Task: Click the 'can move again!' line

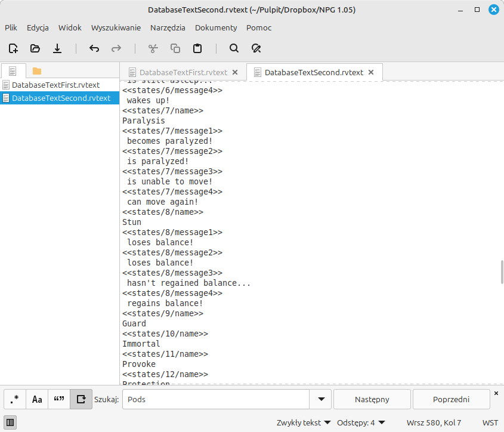Action: coord(162,202)
